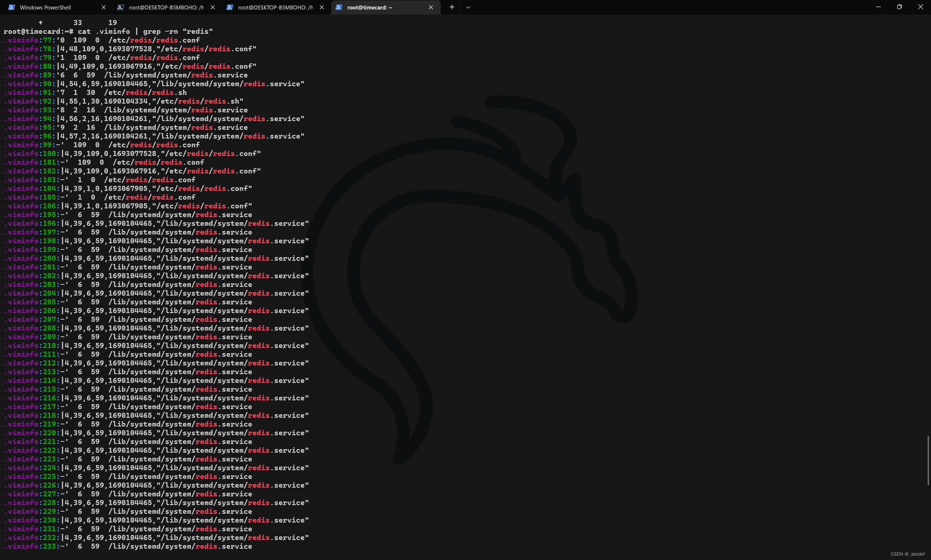The image size is (931, 560).
Task: Click the root@timecard tab's terminal icon
Action: (x=339, y=7)
